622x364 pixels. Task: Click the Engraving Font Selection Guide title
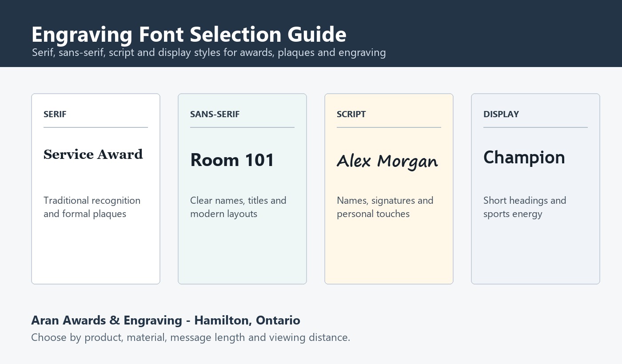[x=189, y=35]
